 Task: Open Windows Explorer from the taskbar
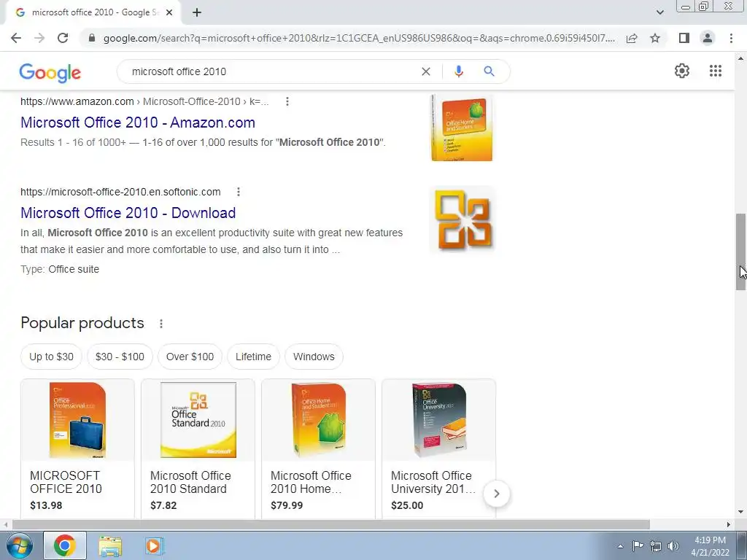point(110,545)
